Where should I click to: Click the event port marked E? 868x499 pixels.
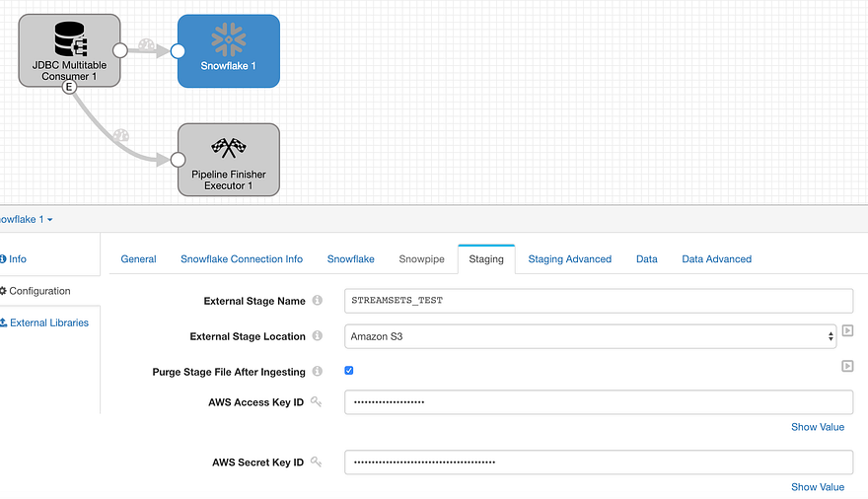click(69, 87)
